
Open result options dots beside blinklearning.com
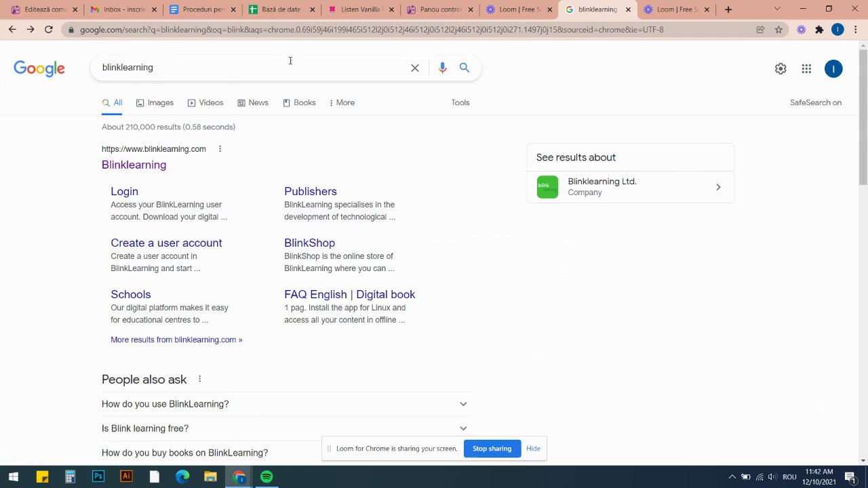220,149
